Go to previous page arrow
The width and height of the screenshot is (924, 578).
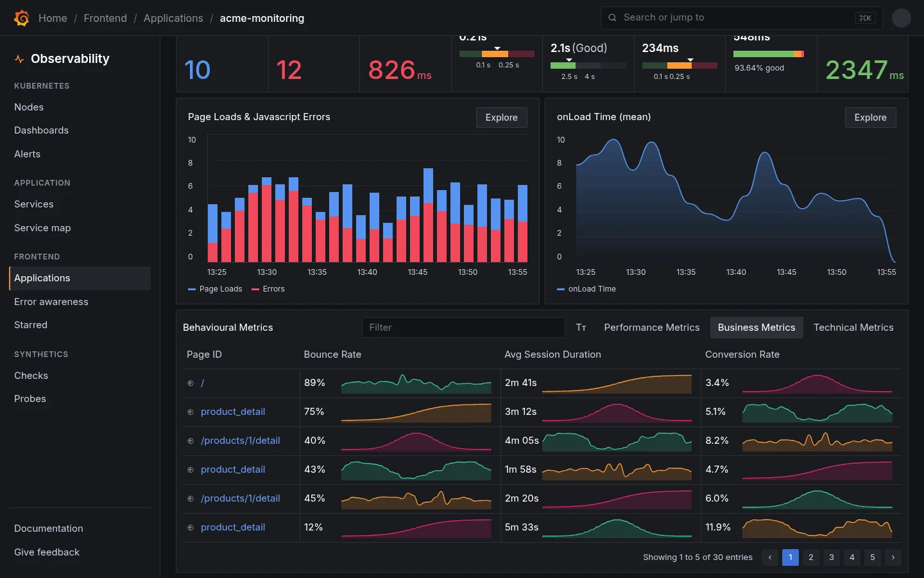(770, 557)
